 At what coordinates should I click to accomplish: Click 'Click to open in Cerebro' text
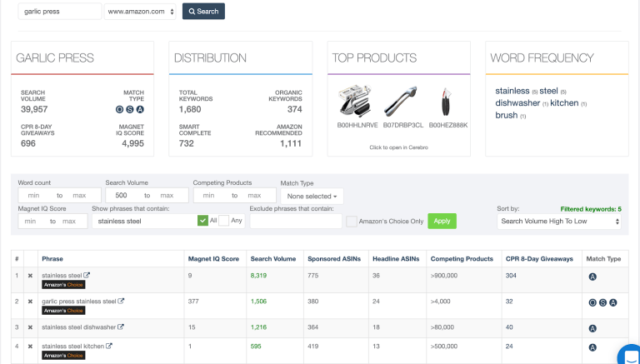coord(399,147)
